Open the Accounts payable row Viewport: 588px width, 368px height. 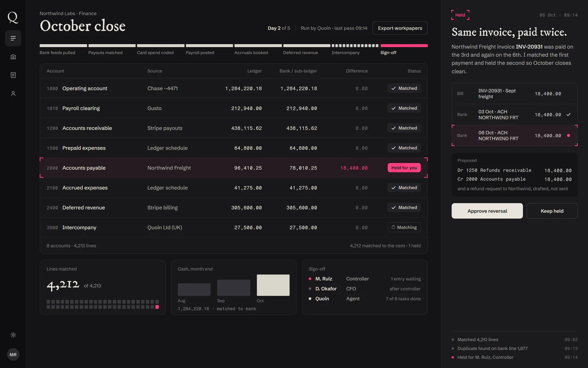pos(234,168)
